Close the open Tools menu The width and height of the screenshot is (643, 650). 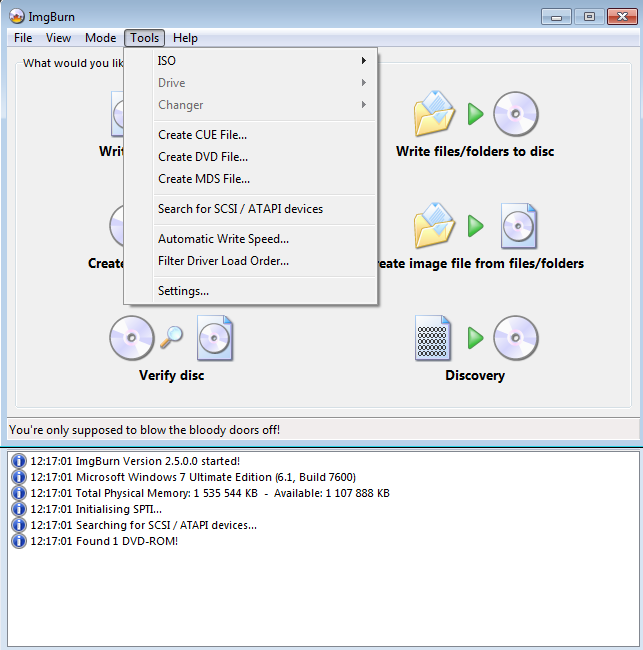pos(144,38)
